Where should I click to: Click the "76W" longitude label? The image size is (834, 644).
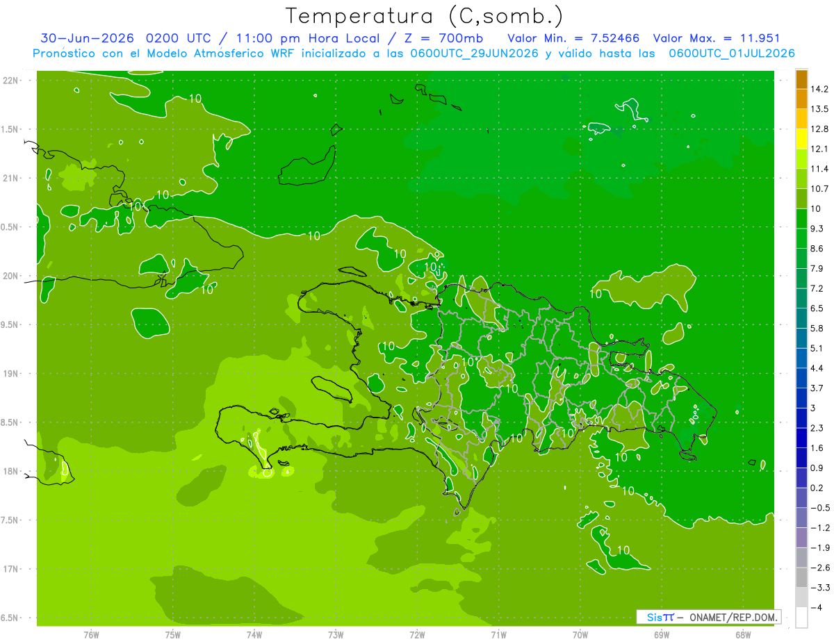click(91, 634)
